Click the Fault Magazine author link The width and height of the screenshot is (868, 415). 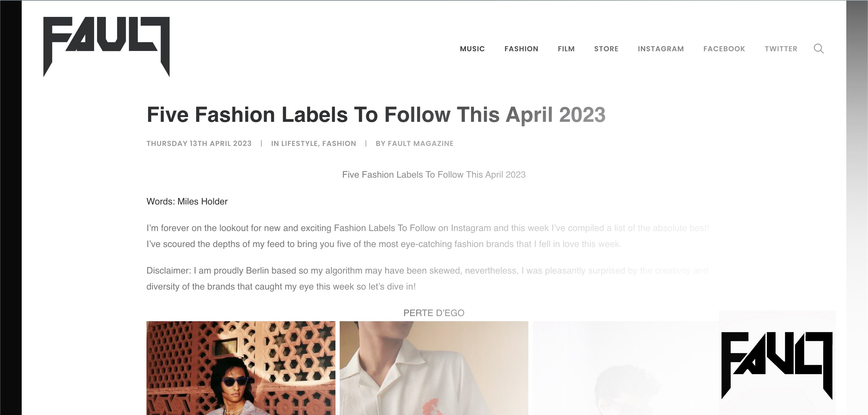[420, 144]
